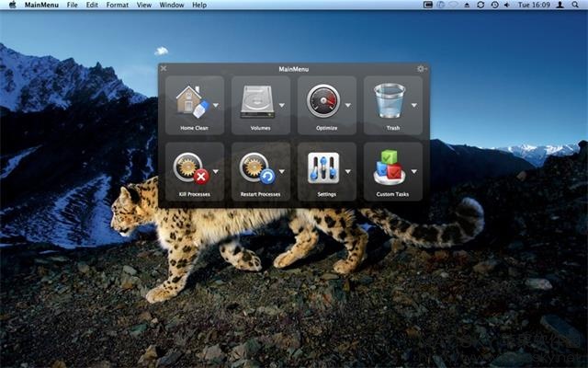Screen dimensions: 588x368
Task: Expand the Settings dropdown arrow
Action: point(348,172)
